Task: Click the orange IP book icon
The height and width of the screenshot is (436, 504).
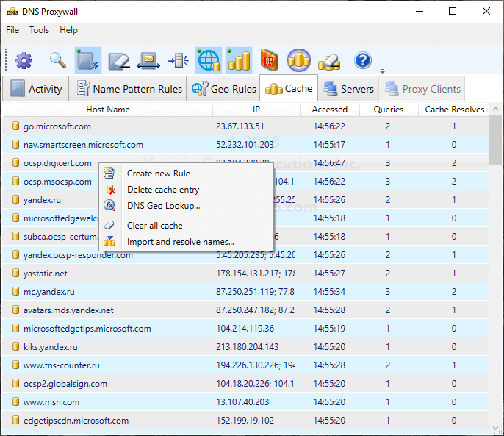Action: 270,60
